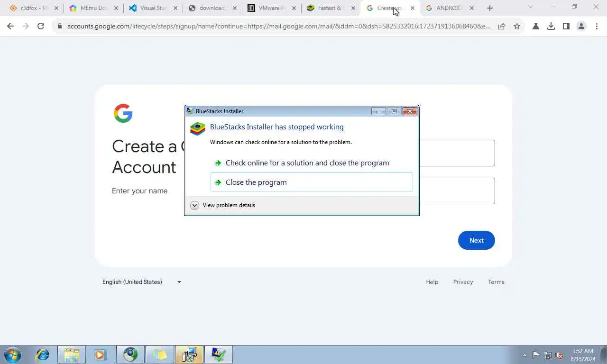This screenshot has height=364, width=607.
Task: Share this page via share icon
Action: [x=502, y=27]
